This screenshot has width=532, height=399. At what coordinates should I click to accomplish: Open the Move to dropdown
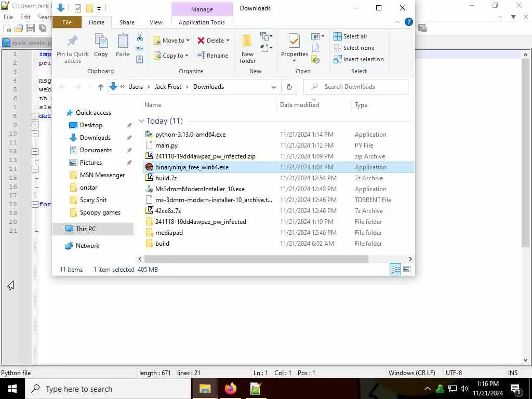pyautogui.click(x=171, y=41)
